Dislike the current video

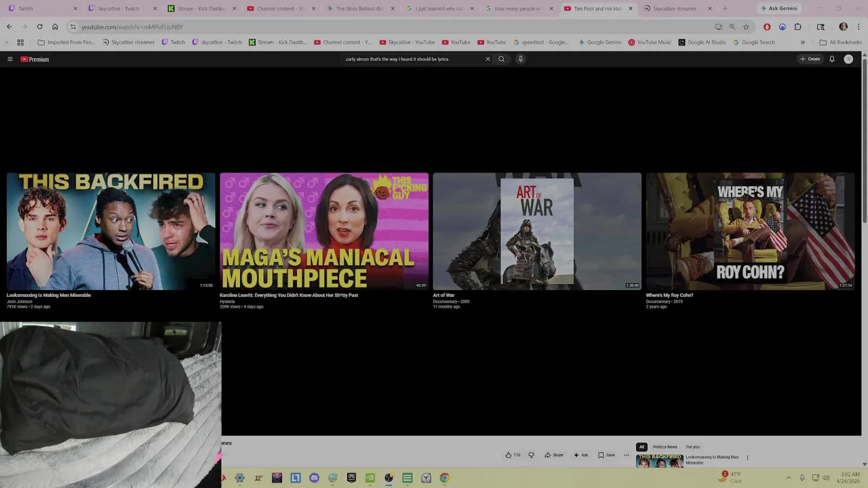coord(531,455)
